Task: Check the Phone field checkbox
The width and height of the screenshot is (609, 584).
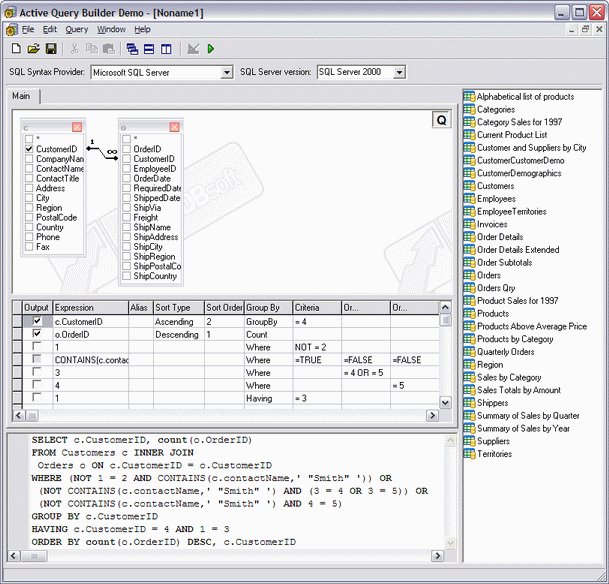Action: [29, 237]
